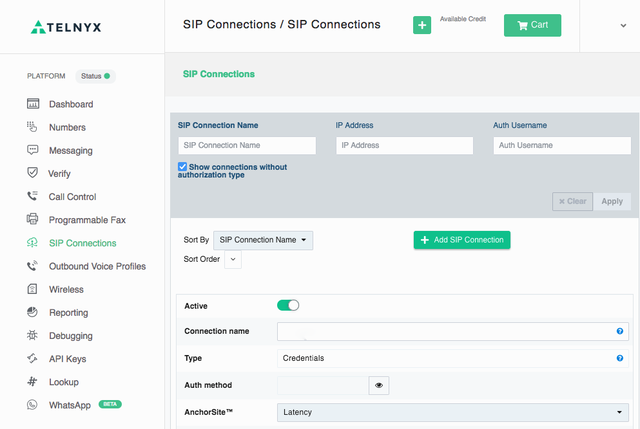Open Dashboard from the sidebar

point(71,104)
